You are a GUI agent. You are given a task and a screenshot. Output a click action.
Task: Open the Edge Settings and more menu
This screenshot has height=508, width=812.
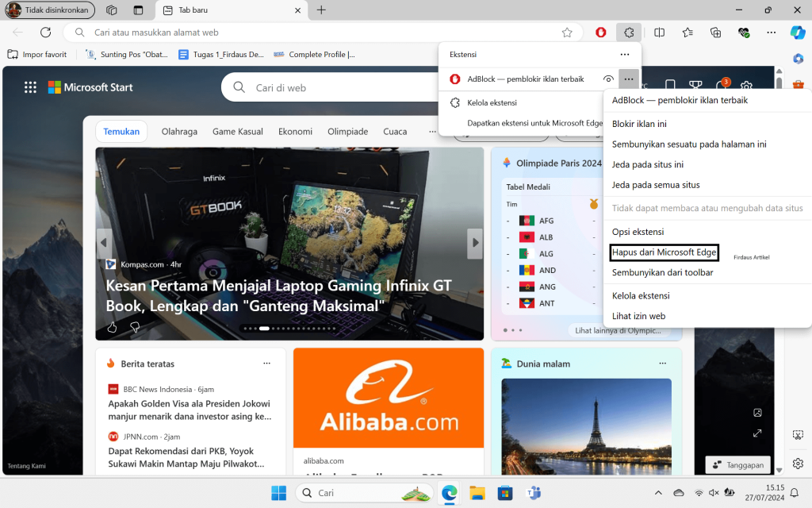coord(771,33)
